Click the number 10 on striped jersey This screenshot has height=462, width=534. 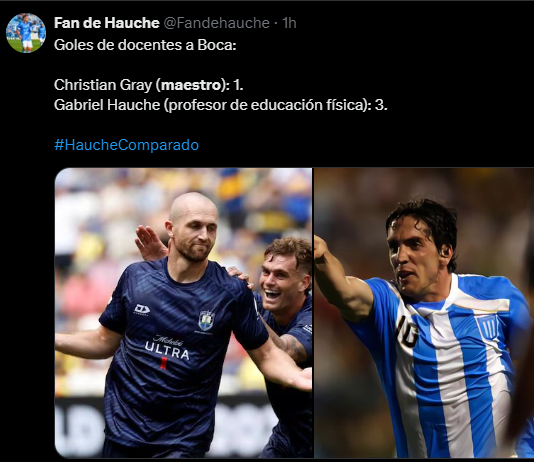point(407,331)
